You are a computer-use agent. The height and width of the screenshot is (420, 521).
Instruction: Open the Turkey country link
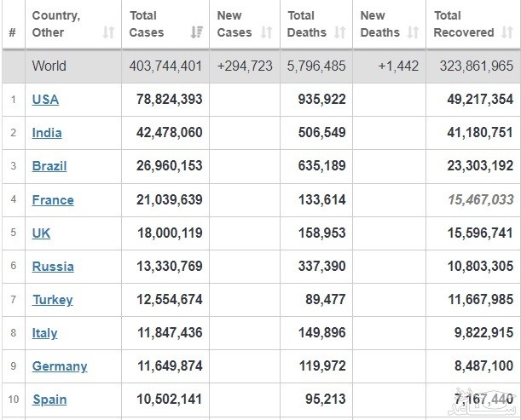52,300
